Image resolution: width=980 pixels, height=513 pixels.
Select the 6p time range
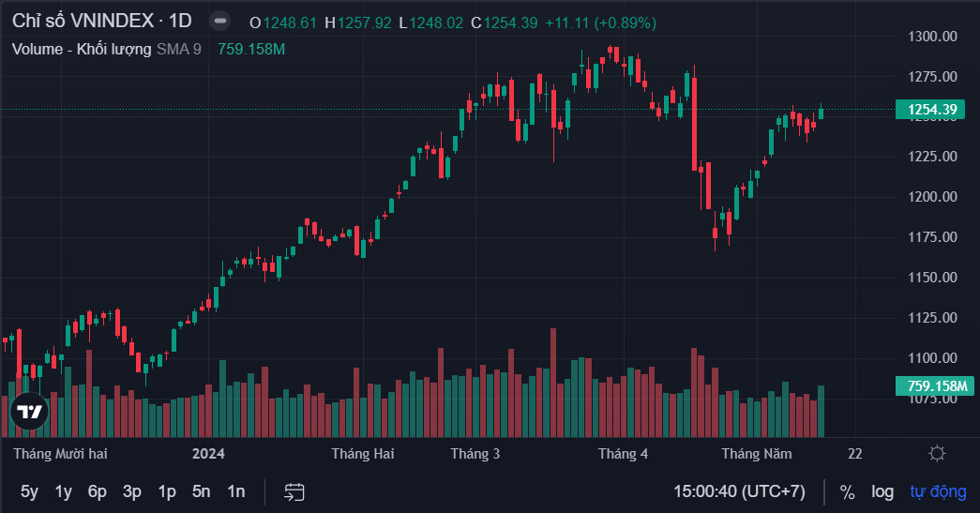coord(97,491)
